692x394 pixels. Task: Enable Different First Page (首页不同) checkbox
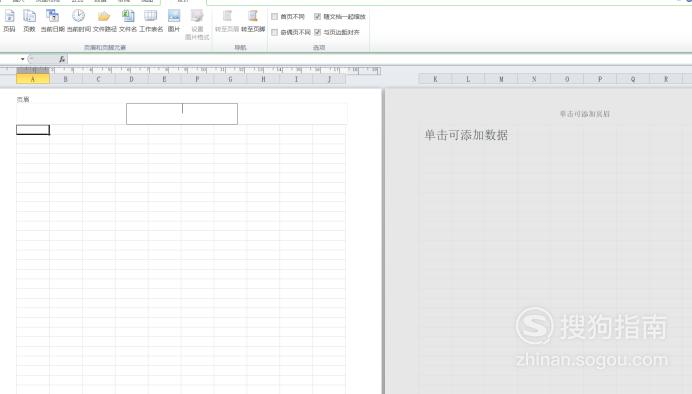288,17
